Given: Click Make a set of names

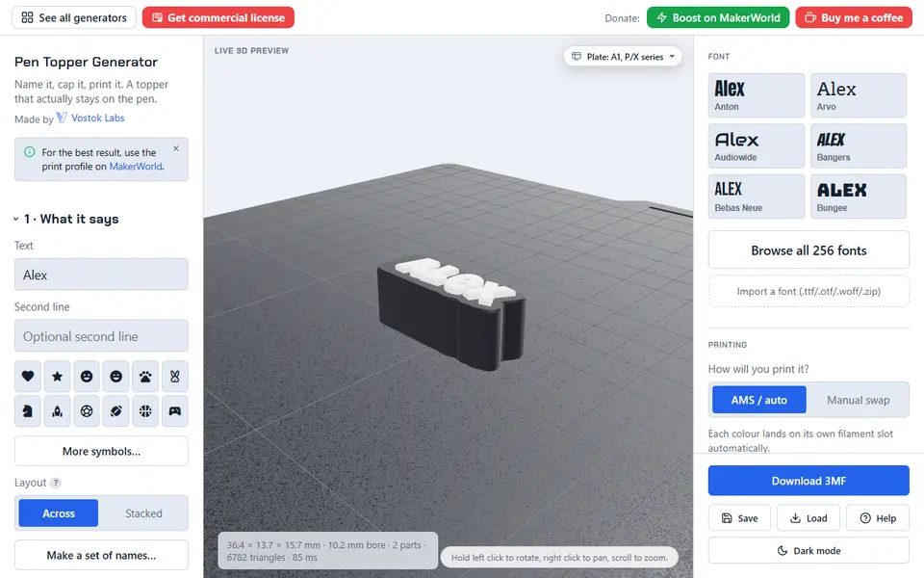Looking at the screenshot, I should [x=101, y=556].
